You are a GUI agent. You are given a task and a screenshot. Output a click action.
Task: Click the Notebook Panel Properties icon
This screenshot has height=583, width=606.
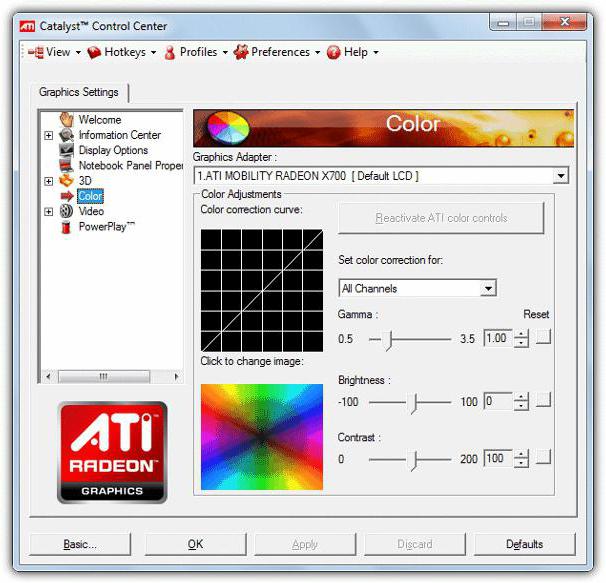(x=67, y=165)
